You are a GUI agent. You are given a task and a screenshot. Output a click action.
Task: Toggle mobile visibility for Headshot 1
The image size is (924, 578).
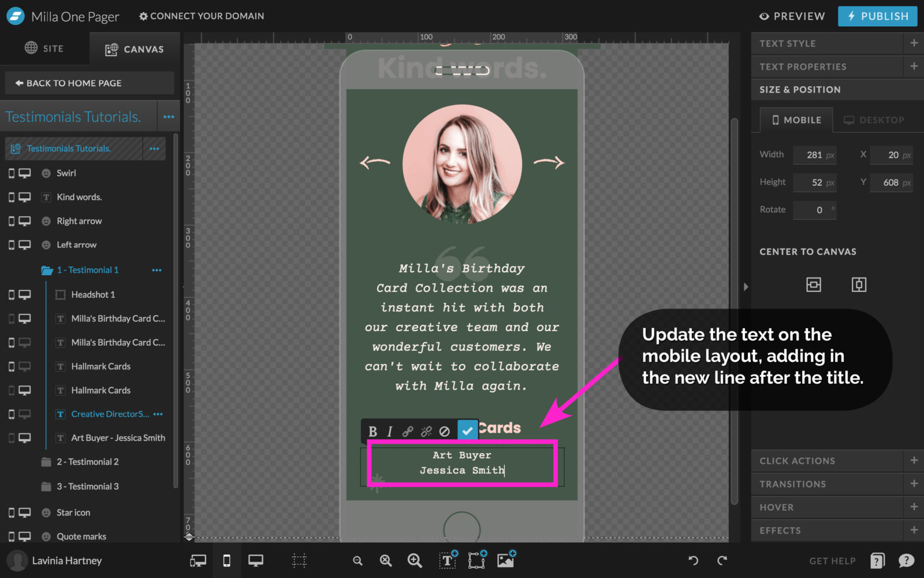[x=11, y=295]
